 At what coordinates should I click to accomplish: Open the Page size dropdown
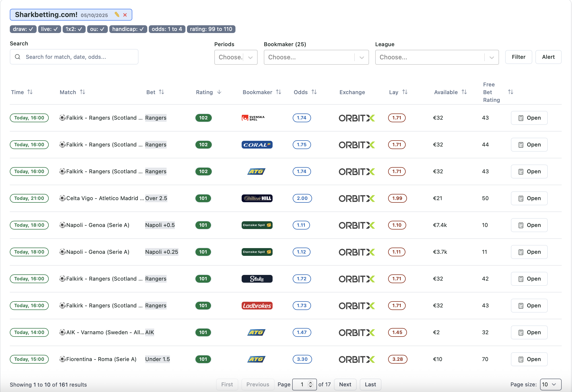(550, 385)
